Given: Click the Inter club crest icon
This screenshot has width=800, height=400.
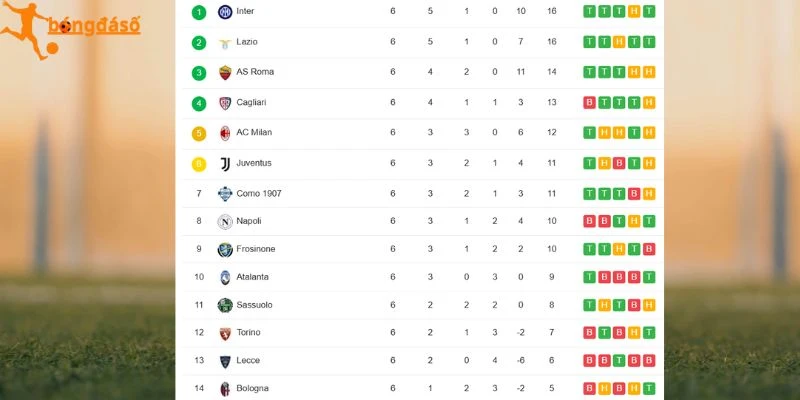Looking at the screenshot, I should pyautogui.click(x=225, y=12).
